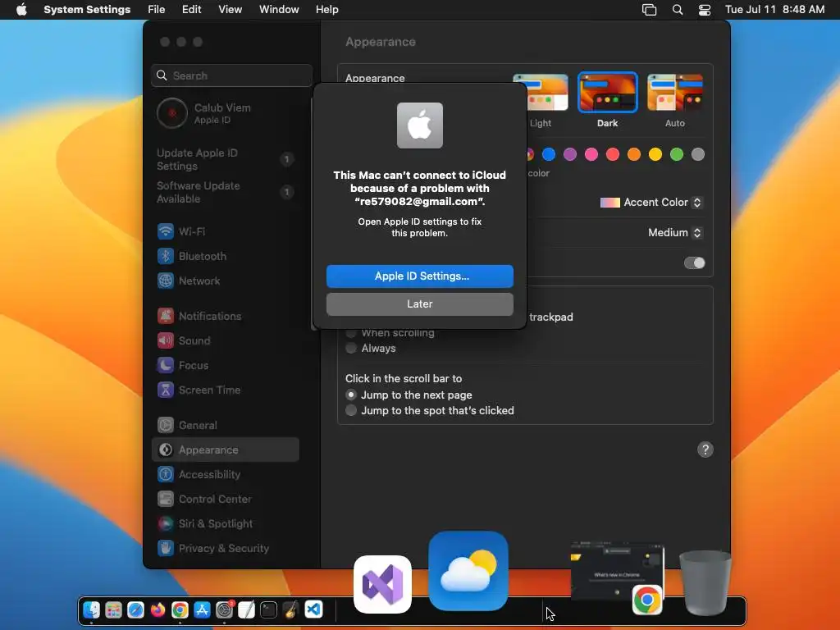
Task: Open the Apple menu
Action: (x=21, y=10)
